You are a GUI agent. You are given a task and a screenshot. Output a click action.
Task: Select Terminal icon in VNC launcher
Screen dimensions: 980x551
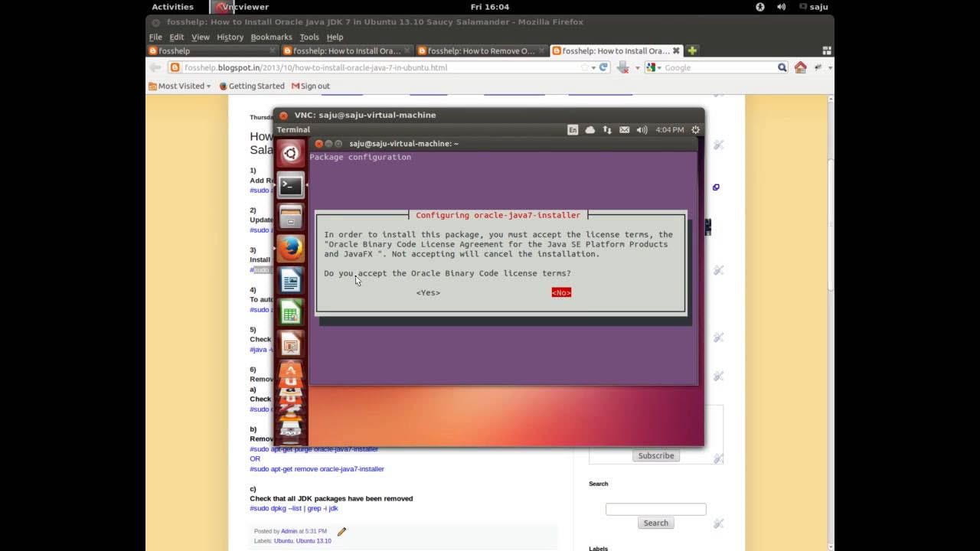tap(291, 185)
